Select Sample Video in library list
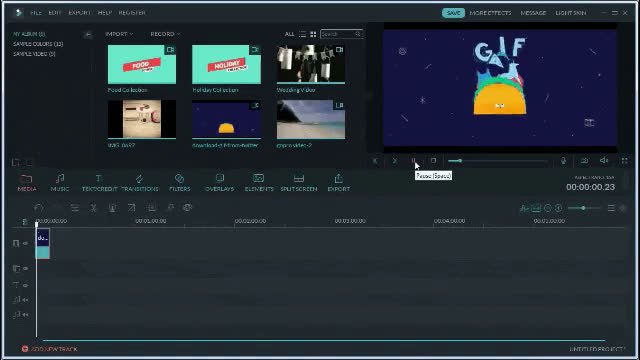 coord(34,54)
